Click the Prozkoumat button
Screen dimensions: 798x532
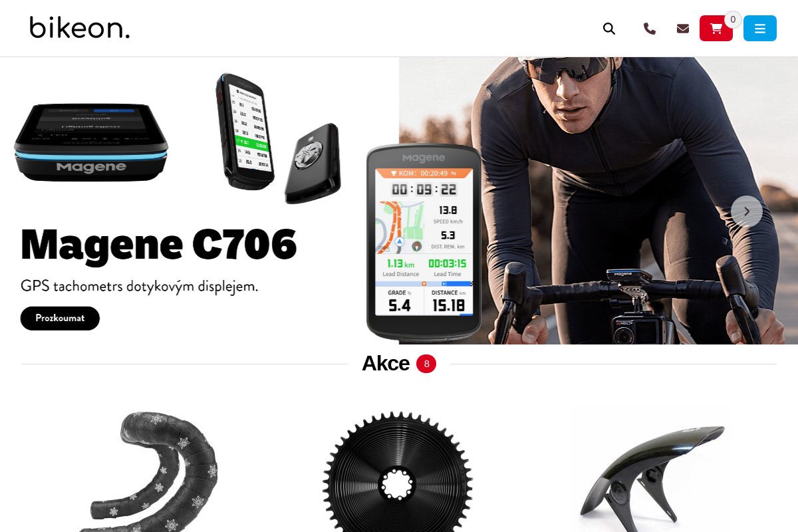pyautogui.click(x=60, y=318)
